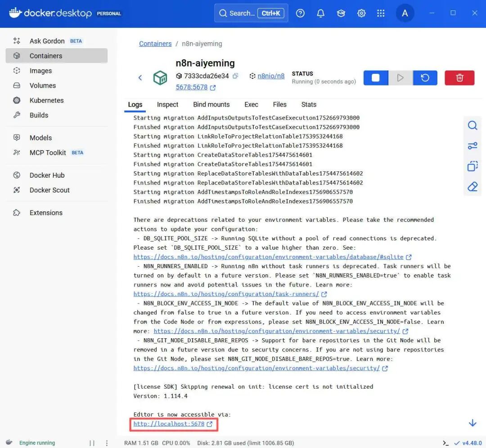Search logs with magnifier icon
This screenshot has height=448, width=486.
click(472, 125)
